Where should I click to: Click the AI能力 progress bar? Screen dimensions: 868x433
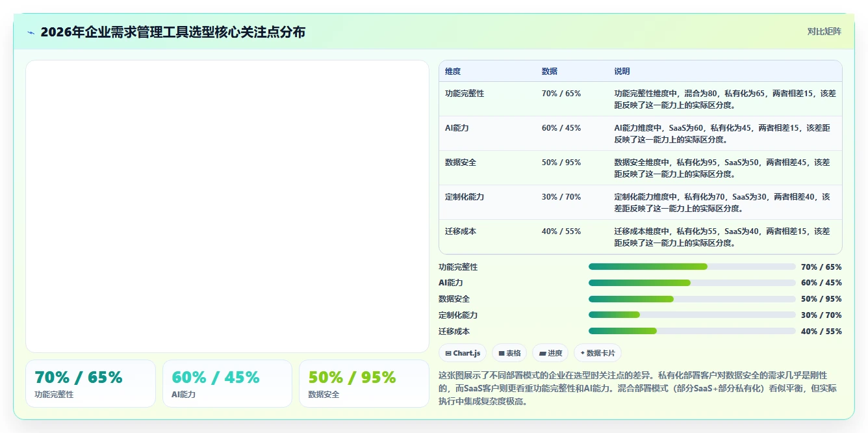pos(692,283)
